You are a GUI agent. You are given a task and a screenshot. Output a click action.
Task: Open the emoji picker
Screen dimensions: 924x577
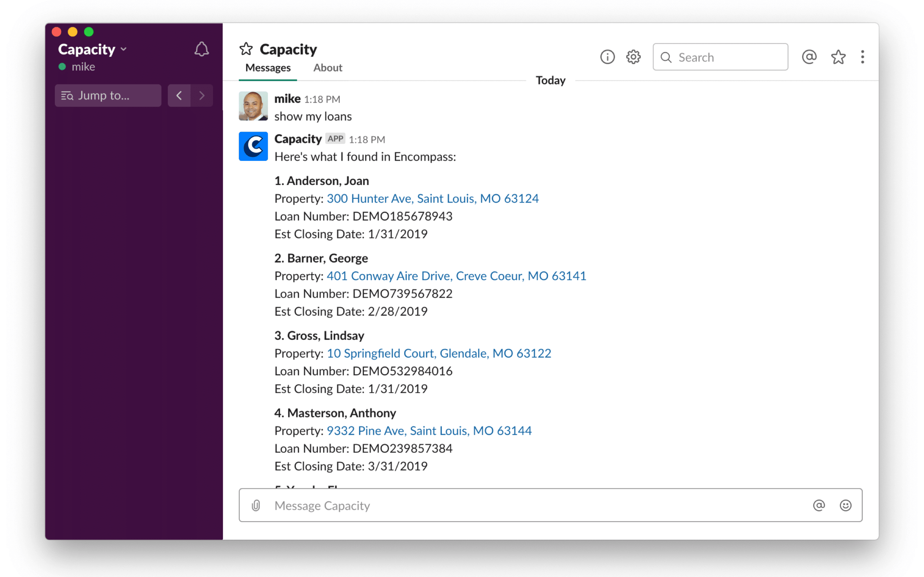[x=845, y=505]
